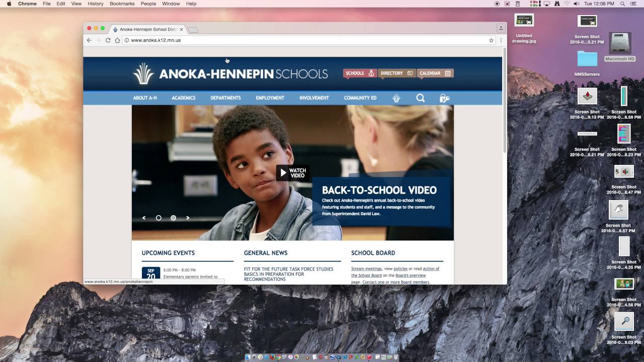Select the Anoka-Hennepin School District browser tab
The width and height of the screenshot is (644, 362).
(x=146, y=29)
